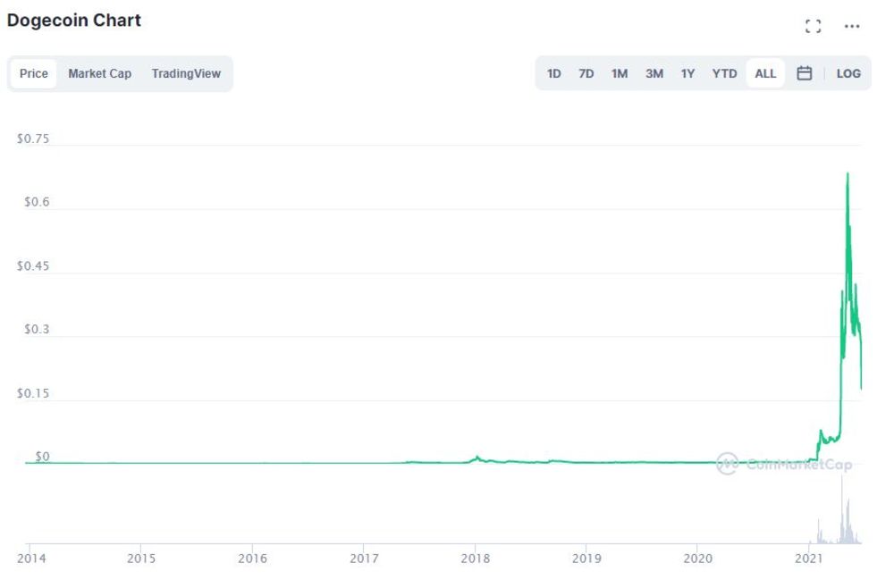
Task: Click the 2016 x-axis label
Action: tap(253, 559)
